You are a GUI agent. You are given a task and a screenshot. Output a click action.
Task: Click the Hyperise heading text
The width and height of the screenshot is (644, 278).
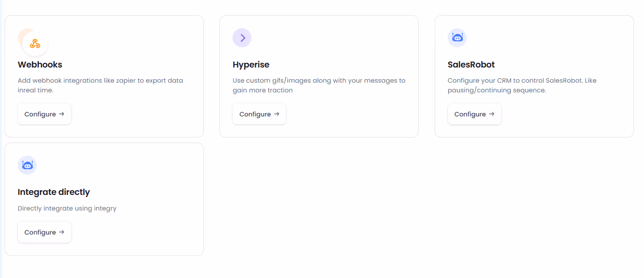[x=251, y=65]
